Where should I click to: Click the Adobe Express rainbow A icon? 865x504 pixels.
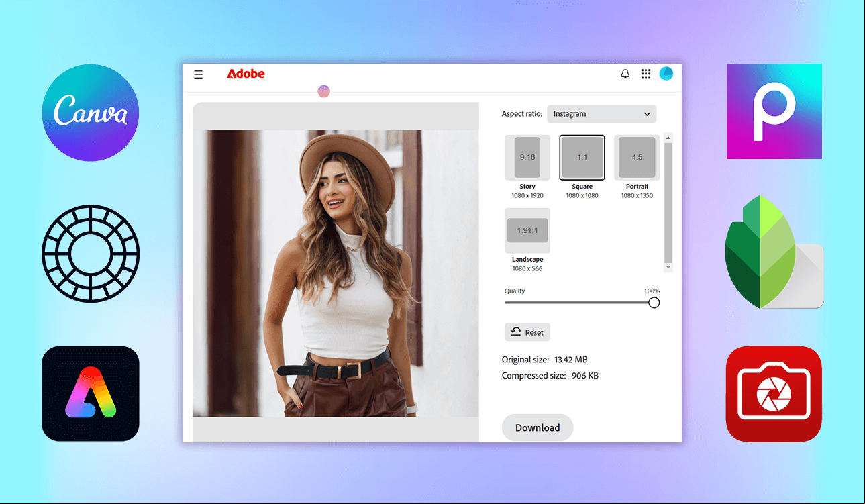pyautogui.click(x=91, y=394)
